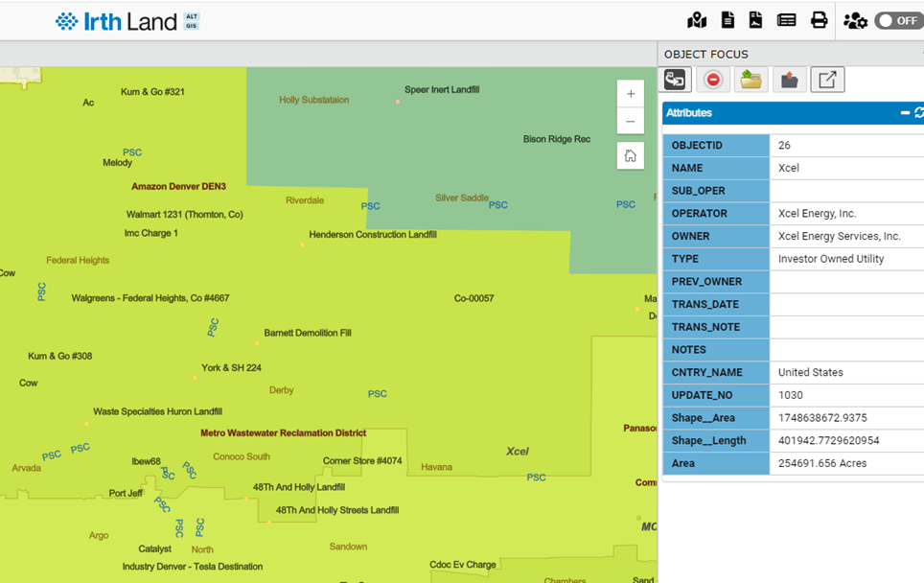Screen dimensions: 924x583
Task: Click the Riverdale map label
Action: click(x=305, y=200)
